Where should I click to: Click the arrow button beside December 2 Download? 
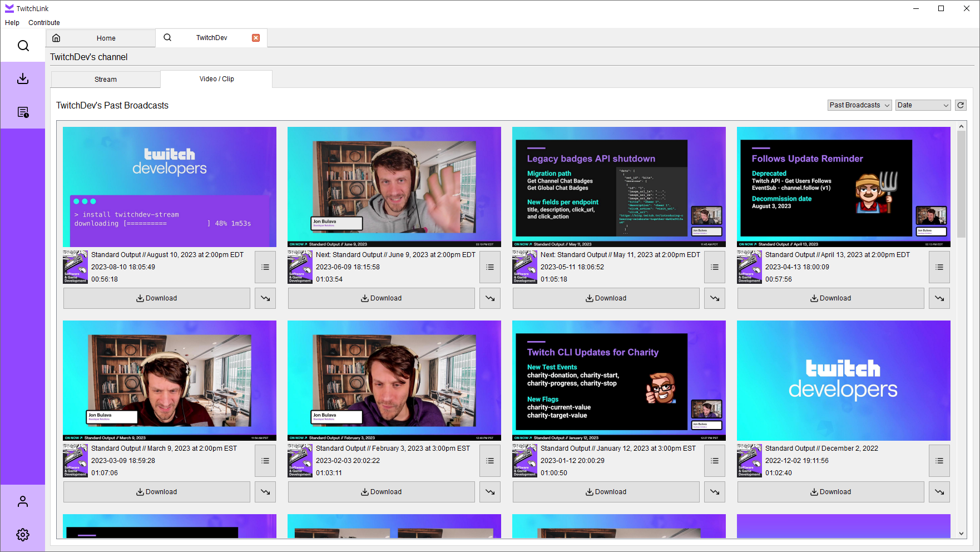point(939,492)
